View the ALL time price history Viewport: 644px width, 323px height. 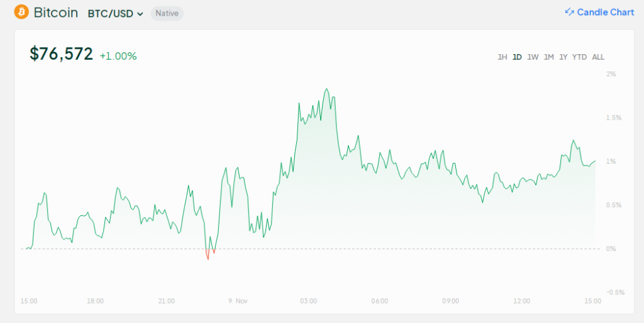point(598,57)
